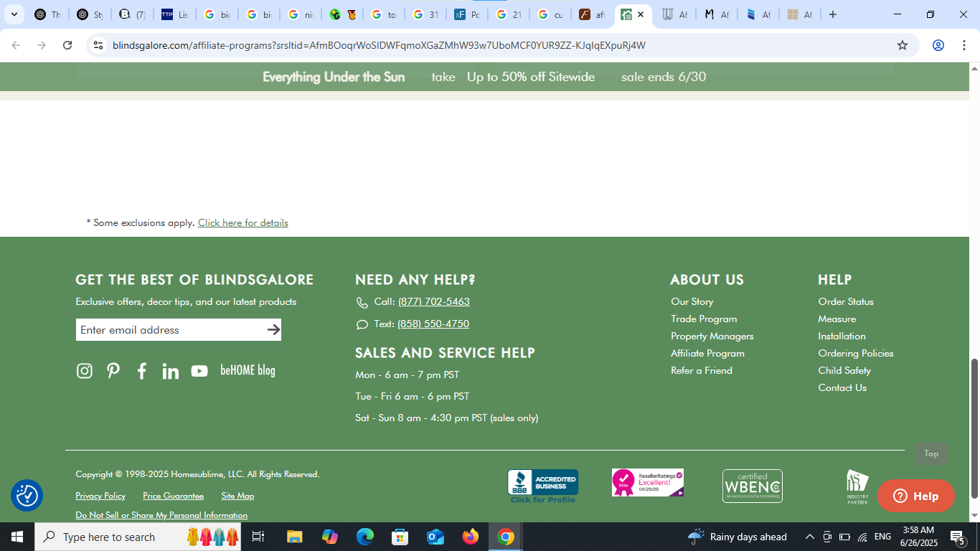Open Refer a Friend link
The width and height of the screenshot is (980, 551).
[702, 371]
